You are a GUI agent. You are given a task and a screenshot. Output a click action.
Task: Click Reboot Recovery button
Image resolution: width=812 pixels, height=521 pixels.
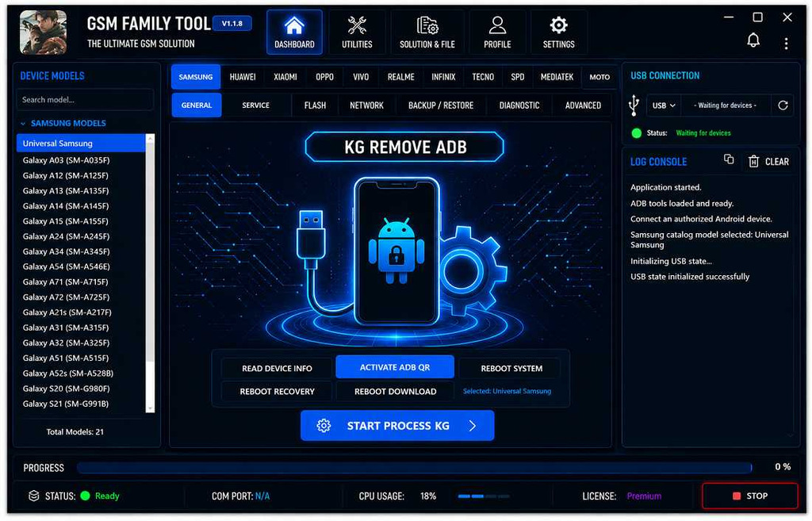[x=277, y=392]
